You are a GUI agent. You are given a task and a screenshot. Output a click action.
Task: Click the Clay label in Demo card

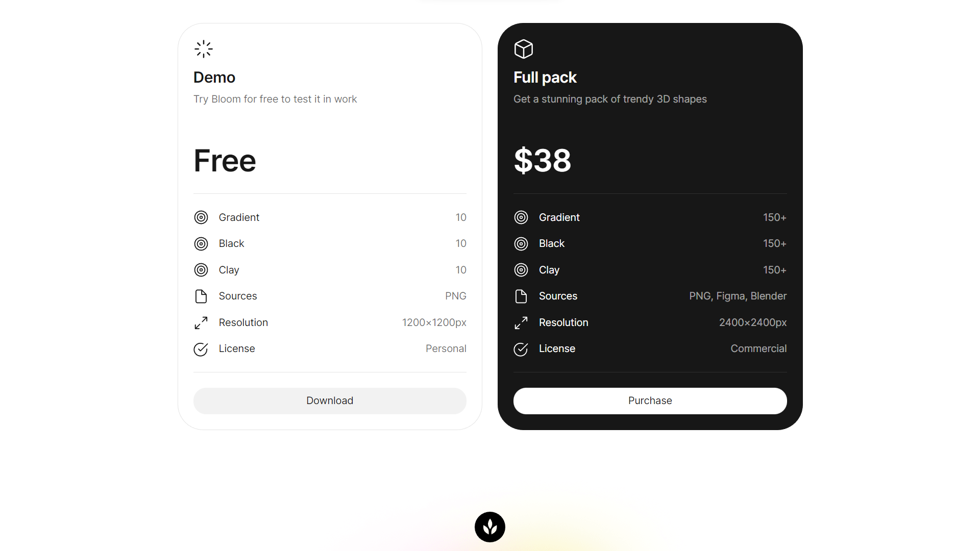click(229, 270)
